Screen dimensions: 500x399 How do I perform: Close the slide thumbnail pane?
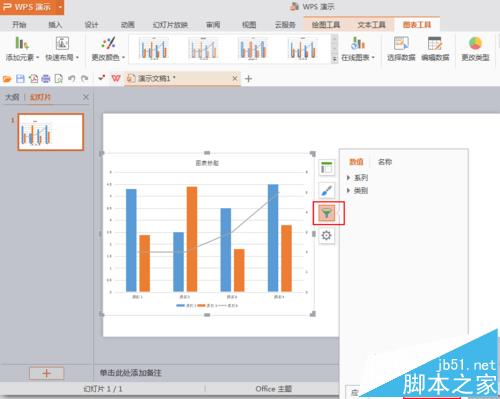(86, 97)
